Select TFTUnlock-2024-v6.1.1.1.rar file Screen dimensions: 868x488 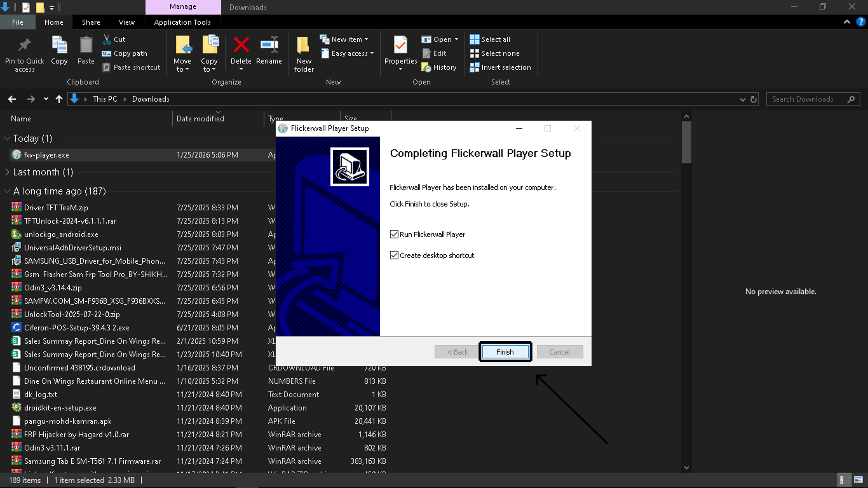70,221
